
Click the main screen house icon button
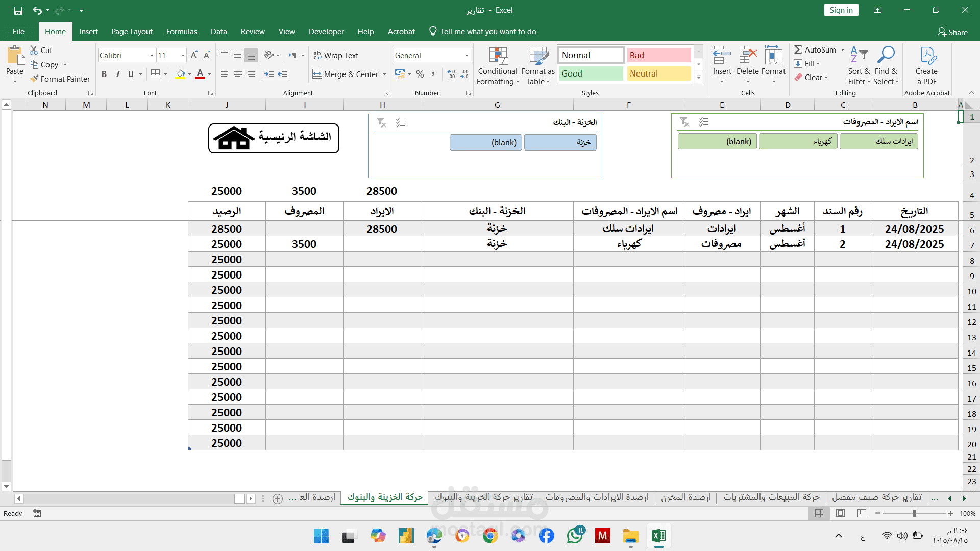(x=233, y=138)
